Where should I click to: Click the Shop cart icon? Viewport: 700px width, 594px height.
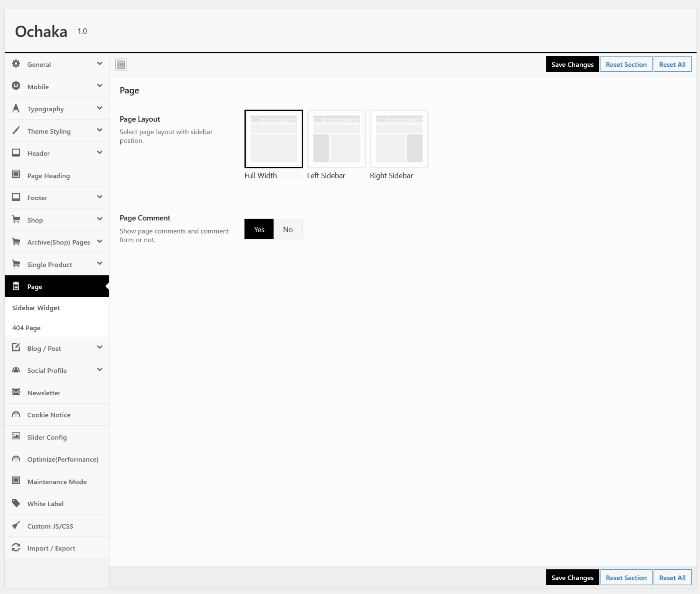(x=16, y=220)
